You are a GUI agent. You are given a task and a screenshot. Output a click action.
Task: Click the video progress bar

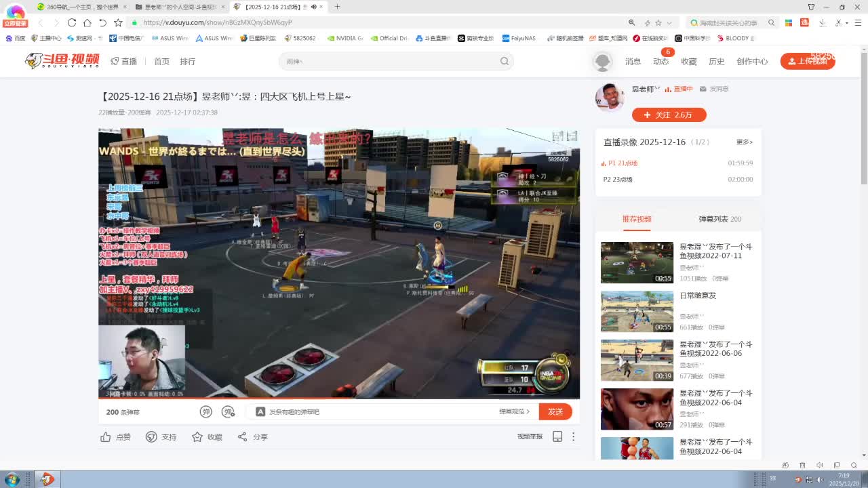pos(339,398)
